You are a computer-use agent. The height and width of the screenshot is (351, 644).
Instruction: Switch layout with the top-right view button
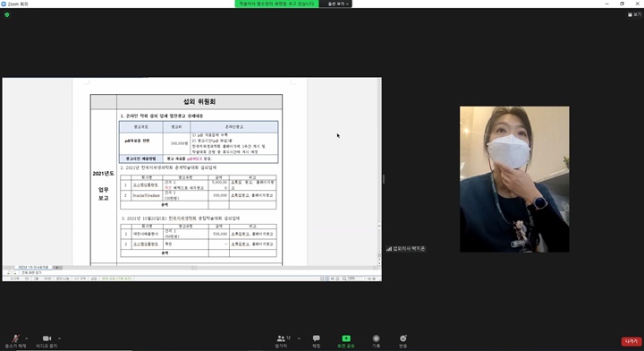(x=634, y=14)
